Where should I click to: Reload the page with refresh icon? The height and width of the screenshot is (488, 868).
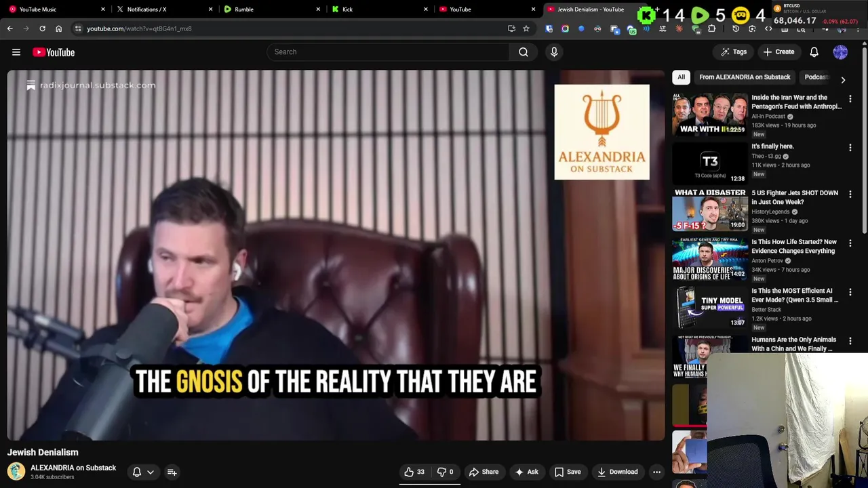point(42,28)
